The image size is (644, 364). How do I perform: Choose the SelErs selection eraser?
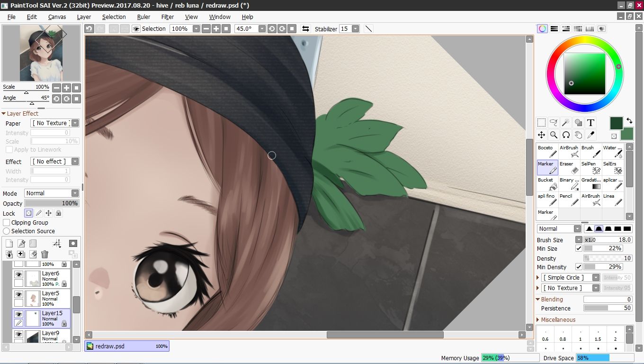pos(613,167)
